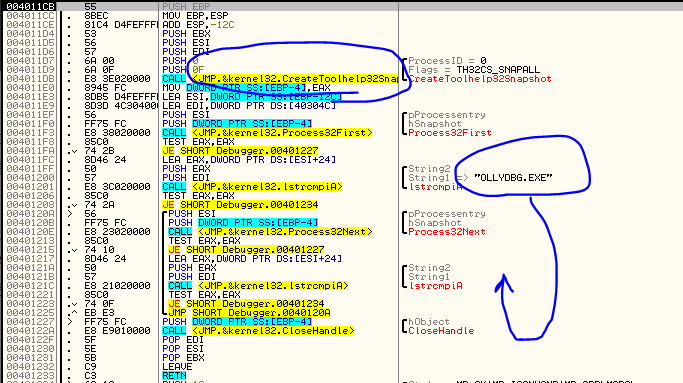Select red Process32First comment
The image size is (683, 383).
coord(450,133)
